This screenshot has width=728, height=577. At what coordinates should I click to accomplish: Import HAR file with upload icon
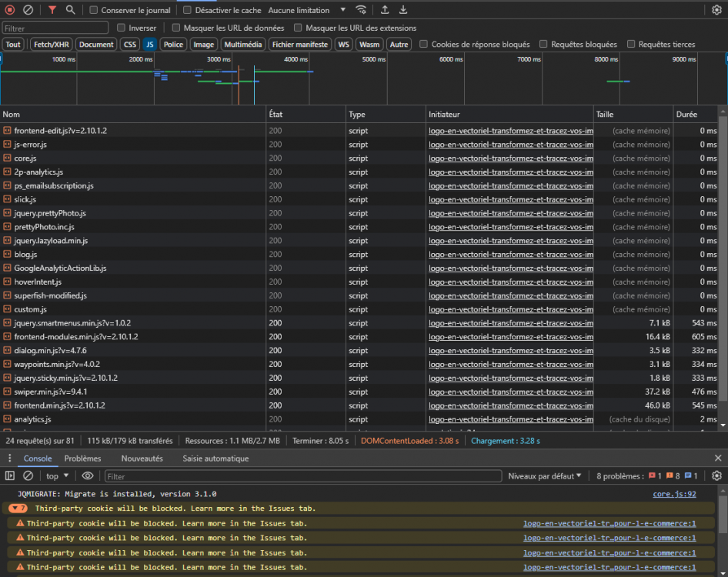click(385, 10)
